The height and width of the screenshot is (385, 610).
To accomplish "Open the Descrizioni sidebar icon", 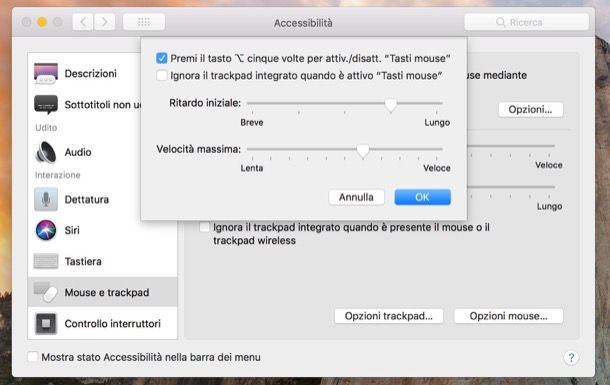I will (46, 73).
